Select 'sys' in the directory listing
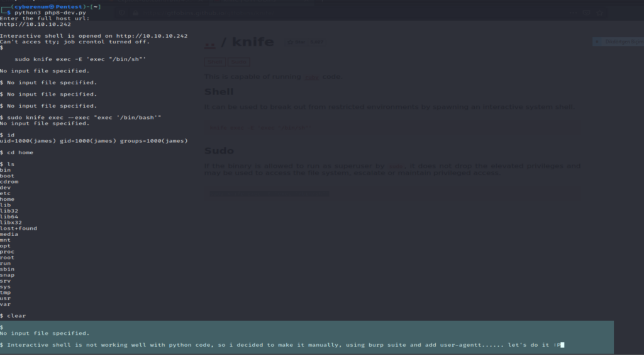Screen dimensions: 644x355 click(5, 287)
